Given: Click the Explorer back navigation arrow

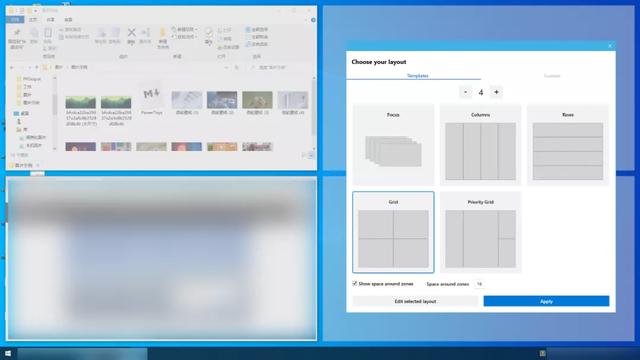Looking at the screenshot, I should click(12, 67).
